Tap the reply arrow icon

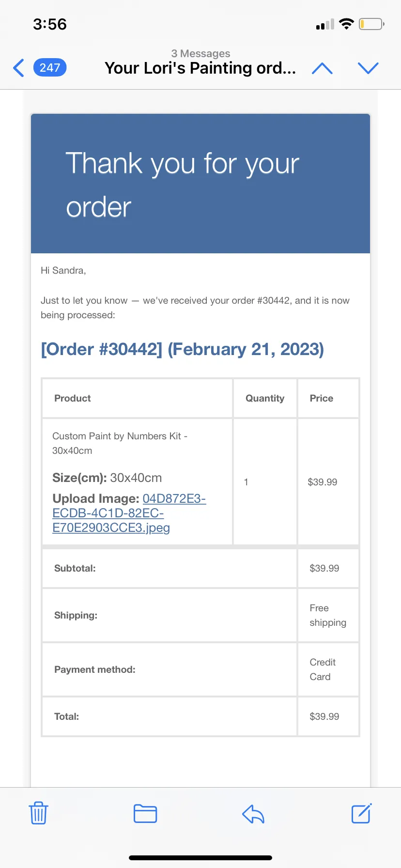pyautogui.click(x=253, y=814)
